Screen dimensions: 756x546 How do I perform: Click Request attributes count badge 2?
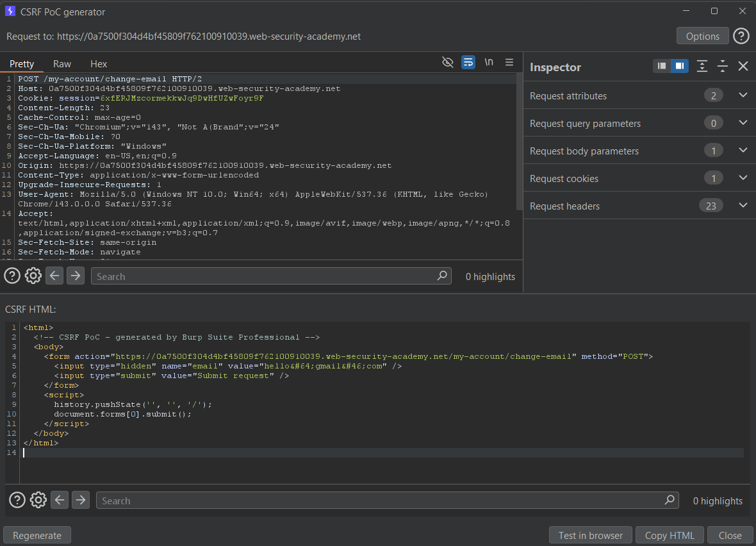click(714, 95)
